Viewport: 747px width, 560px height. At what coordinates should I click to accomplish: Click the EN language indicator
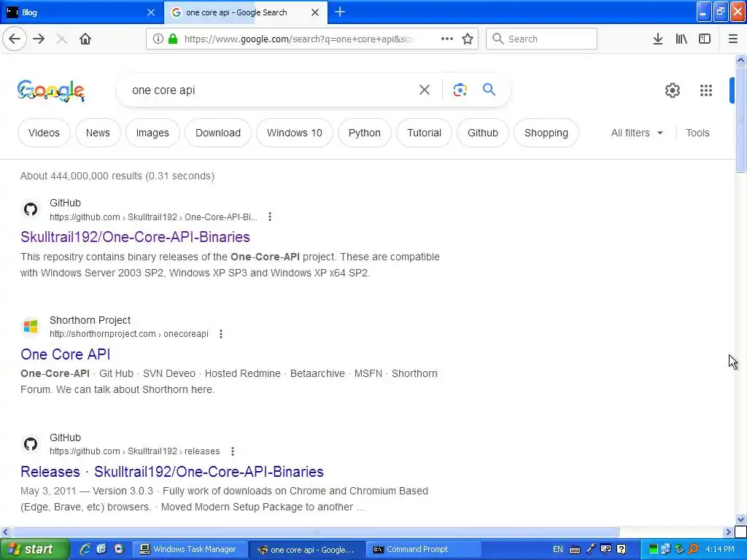click(558, 549)
